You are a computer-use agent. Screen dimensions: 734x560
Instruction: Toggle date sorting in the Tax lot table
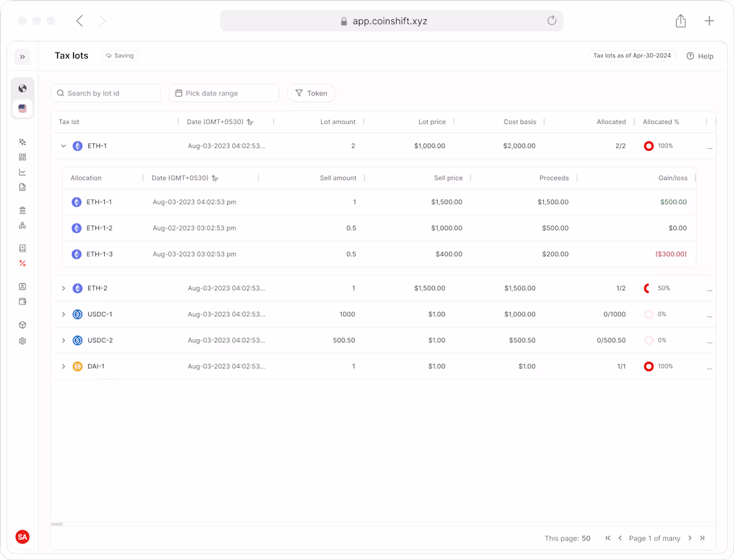pyautogui.click(x=250, y=122)
